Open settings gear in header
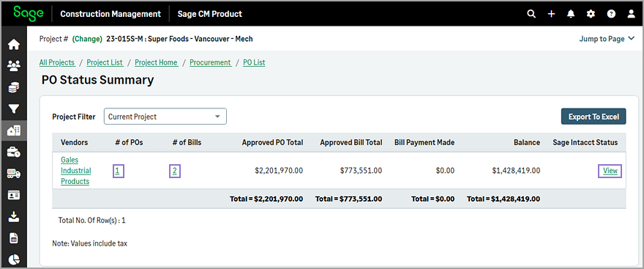Screen dimensions: 644x269 click(x=591, y=14)
